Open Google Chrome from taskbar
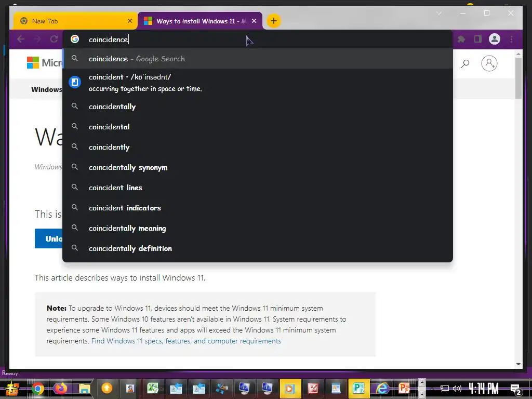This screenshot has height=399, width=532. point(37,389)
